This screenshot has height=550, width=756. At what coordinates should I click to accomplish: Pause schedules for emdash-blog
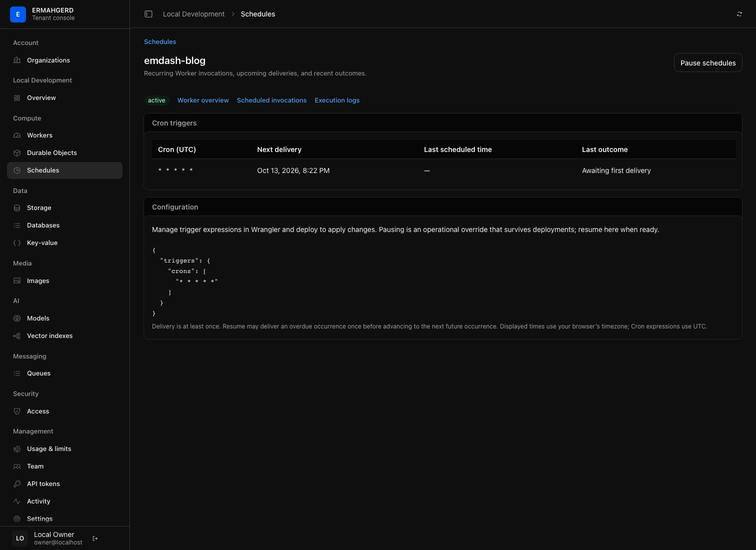click(x=708, y=63)
